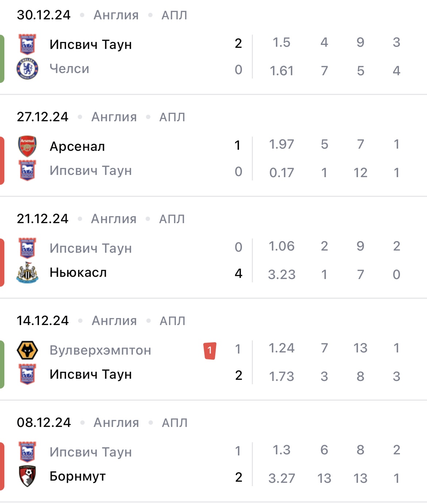Open the Арсенал team link
This screenshot has width=427, height=504.
tap(77, 146)
